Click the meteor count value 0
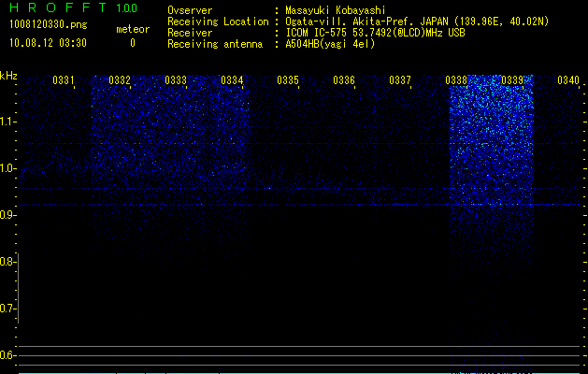Image resolution: width=588 pixels, height=374 pixels. pos(133,43)
